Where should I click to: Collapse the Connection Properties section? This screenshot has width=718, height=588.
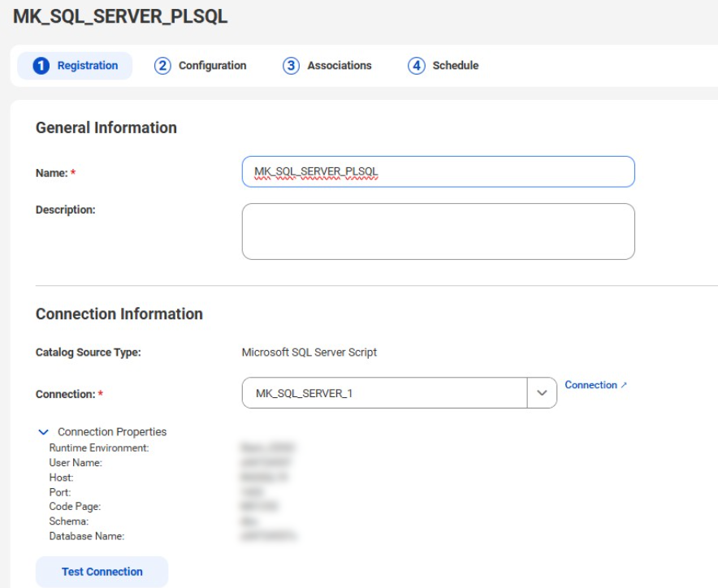[x=44, y=432]
